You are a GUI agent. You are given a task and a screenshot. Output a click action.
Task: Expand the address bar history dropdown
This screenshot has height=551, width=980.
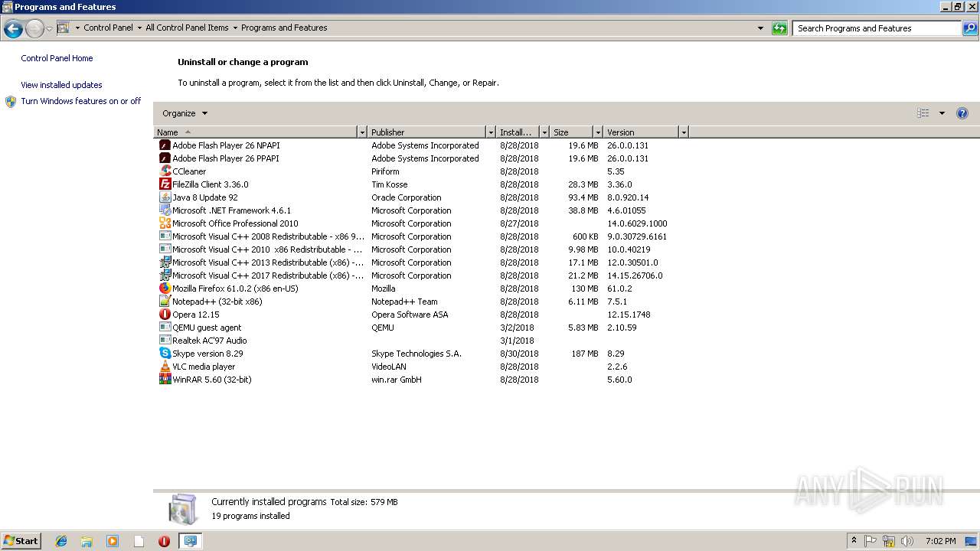(x=760, y=28)
